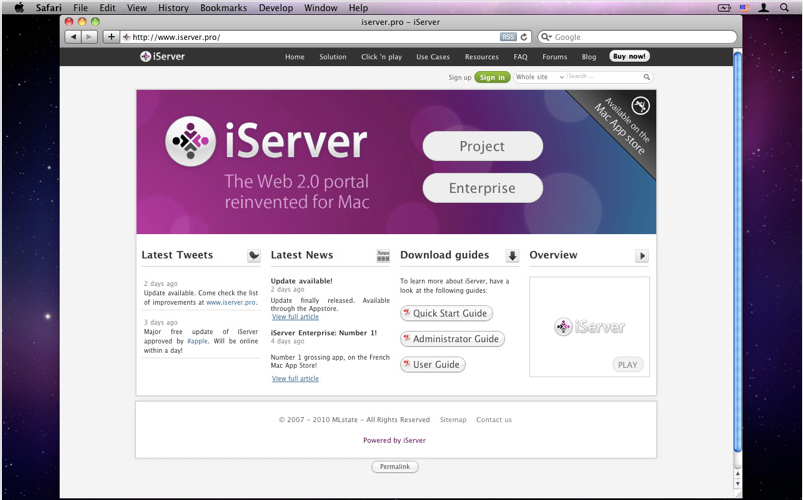Go to the Home nav item
This screenshot has width=803, height=500.
click(294, 57)
